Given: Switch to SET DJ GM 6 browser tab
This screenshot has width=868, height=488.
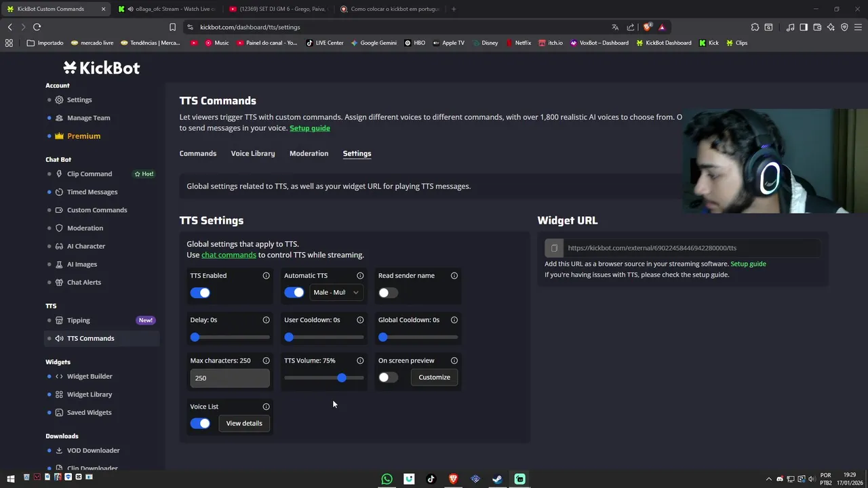Looking at the screenshot, I should pyautogui.click(x=279, y=9).
